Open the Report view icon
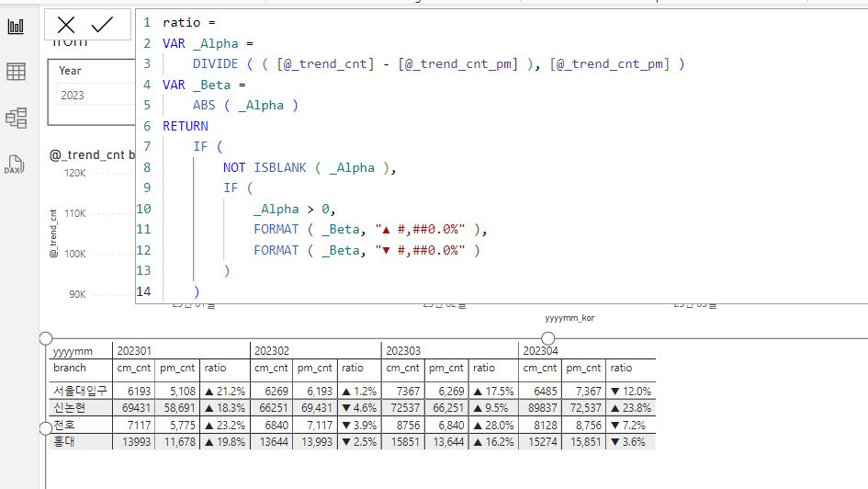 16,26
